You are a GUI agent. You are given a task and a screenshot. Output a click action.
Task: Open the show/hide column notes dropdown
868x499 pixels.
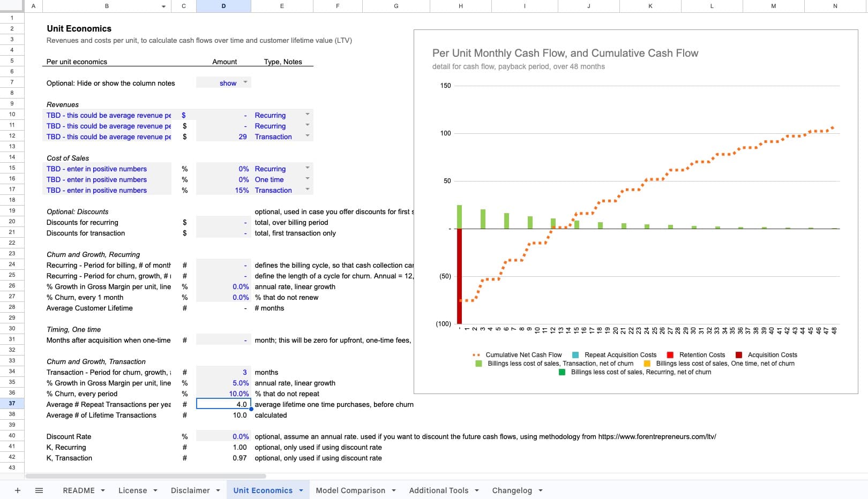tap(245, 82)
